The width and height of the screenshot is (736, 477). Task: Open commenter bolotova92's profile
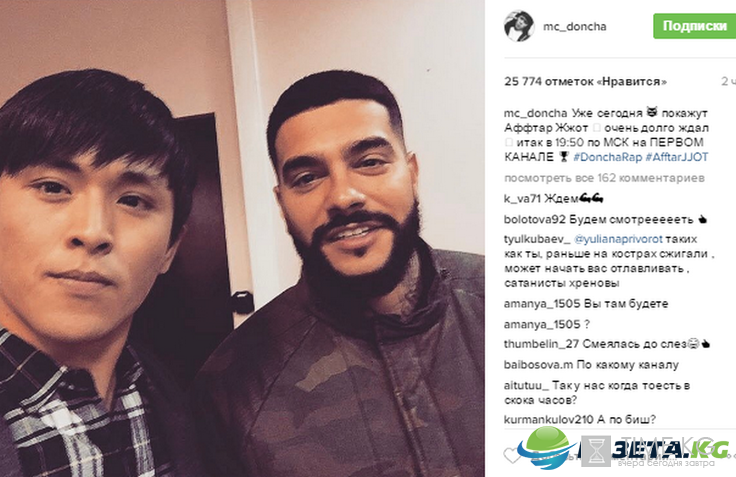[535, 220]
